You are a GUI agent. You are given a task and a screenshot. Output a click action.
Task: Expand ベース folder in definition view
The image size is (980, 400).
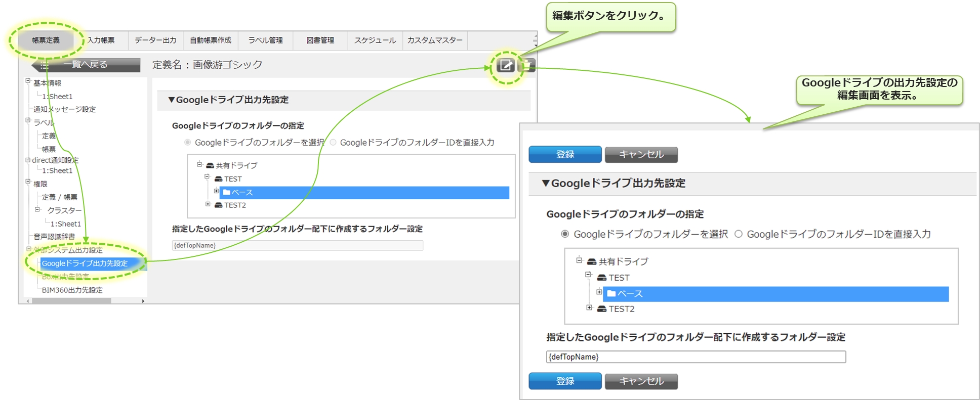216,191
